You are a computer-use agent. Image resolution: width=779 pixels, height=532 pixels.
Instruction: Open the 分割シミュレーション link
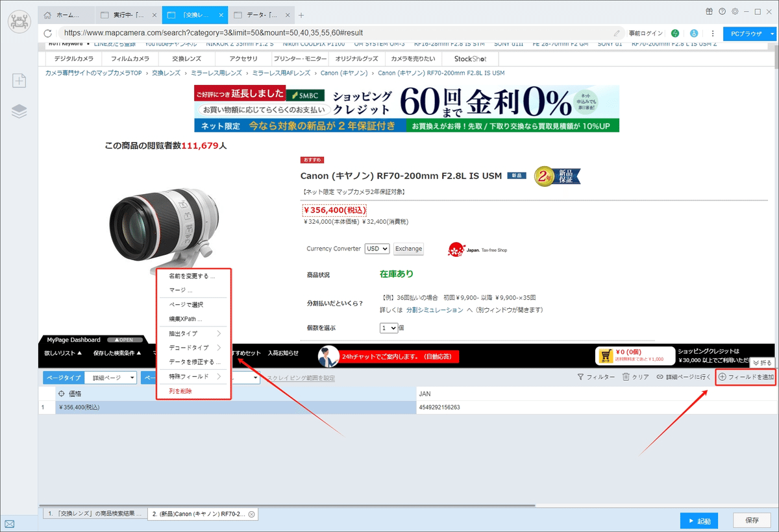click(x=434, y=310)
